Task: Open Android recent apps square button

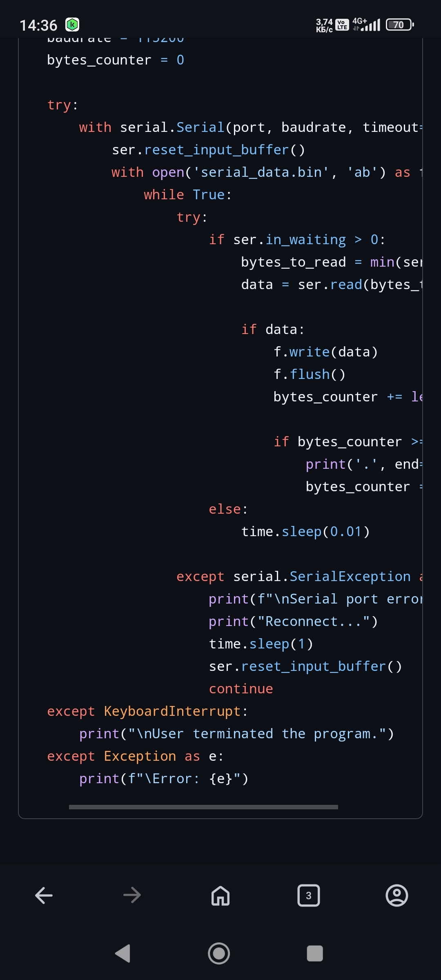Action: (x=315, y=954)
